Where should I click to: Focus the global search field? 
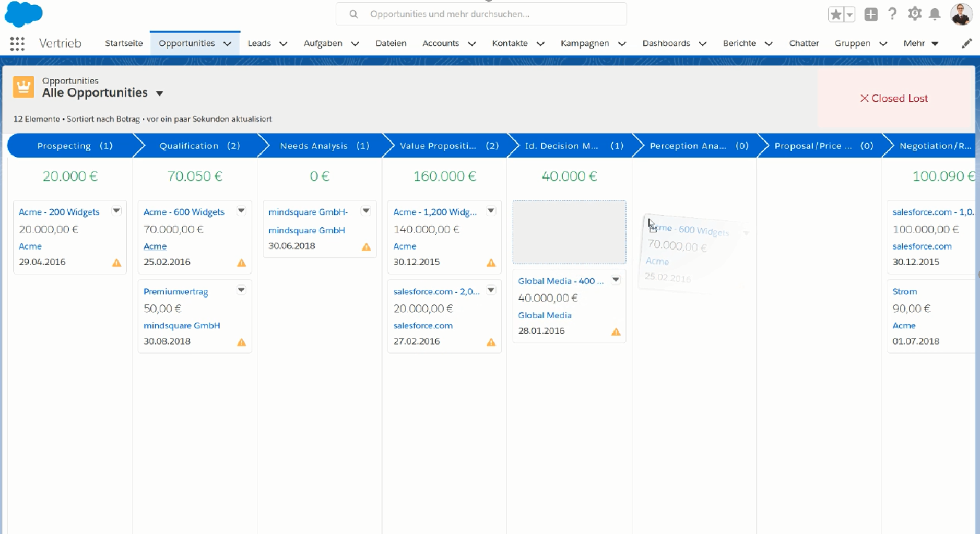(x=481, y=14)
